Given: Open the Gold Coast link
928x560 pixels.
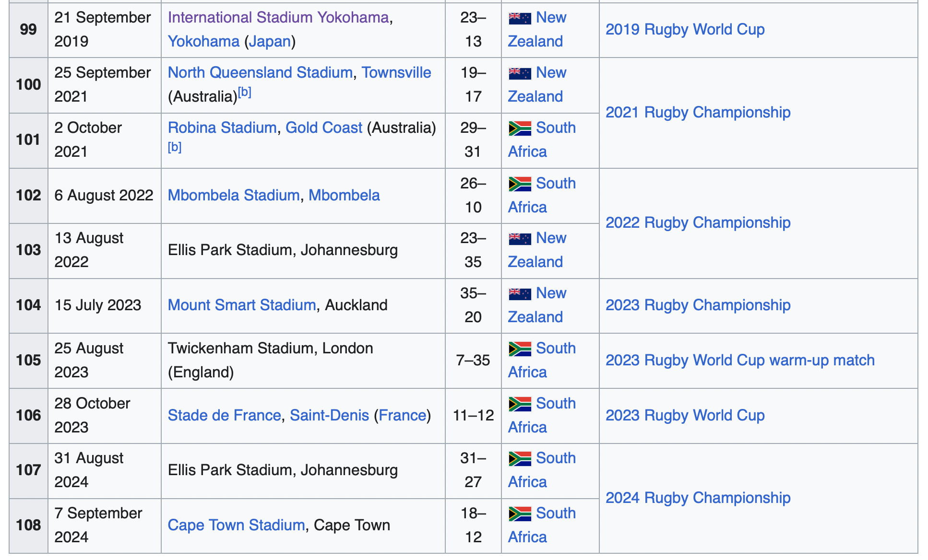Looking at the screenshot, I should 324,128.
